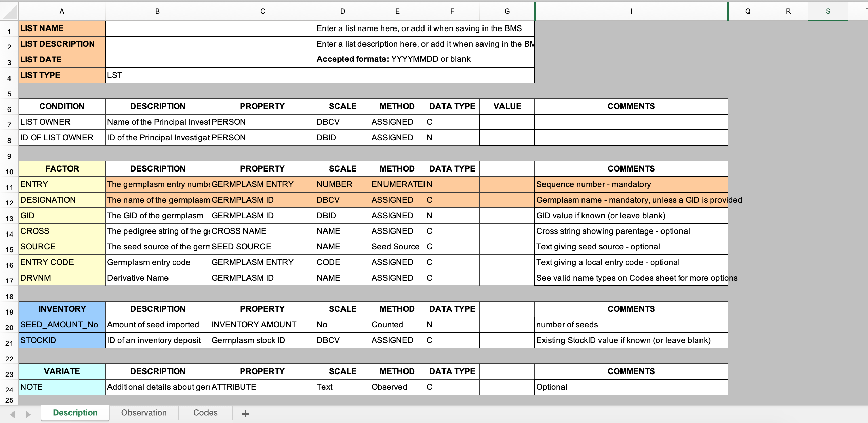Select the Counted method cell
The image size is (868, 423).
(397, 325)
